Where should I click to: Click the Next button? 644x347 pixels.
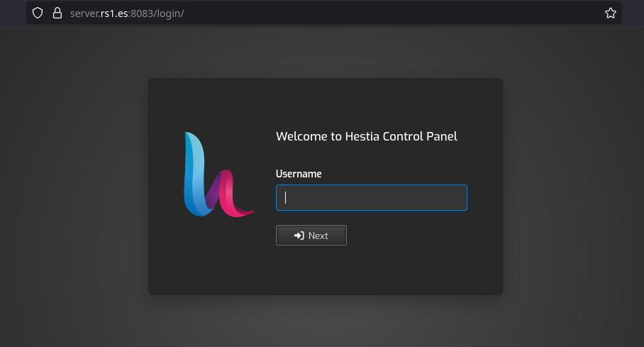pos(311,236)
